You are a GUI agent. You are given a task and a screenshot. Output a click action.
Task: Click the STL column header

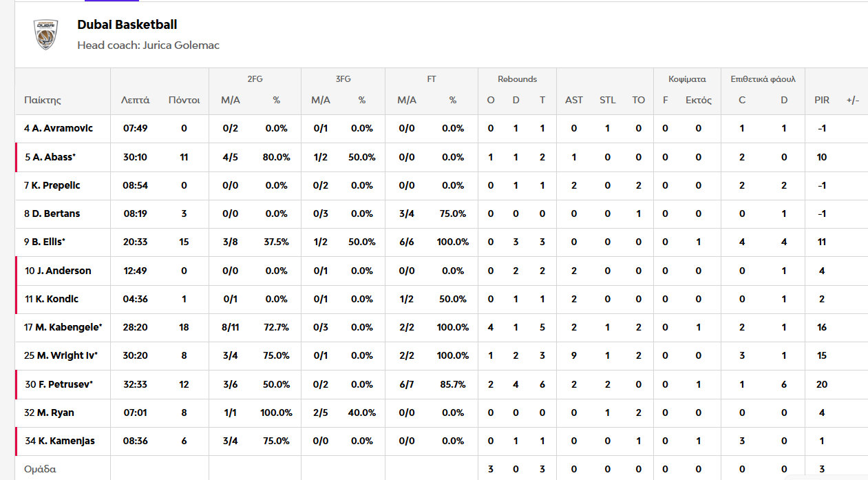[x=607, y=100]
